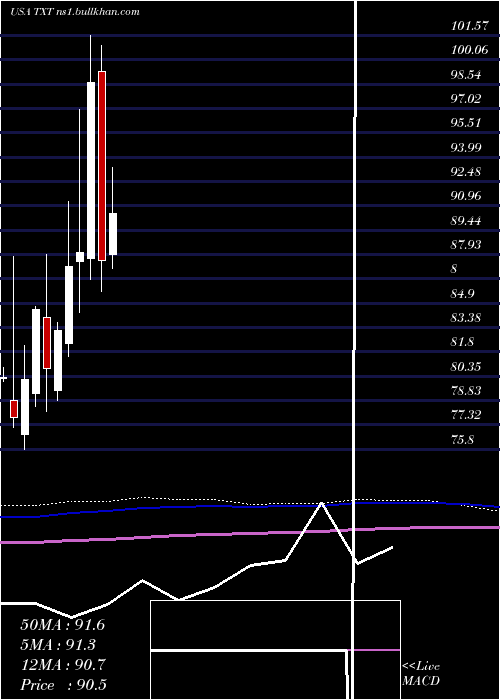The height and width of the screenshot is (700, 500).
Task: Click the 81.8 price value
Action: point(463,342)
